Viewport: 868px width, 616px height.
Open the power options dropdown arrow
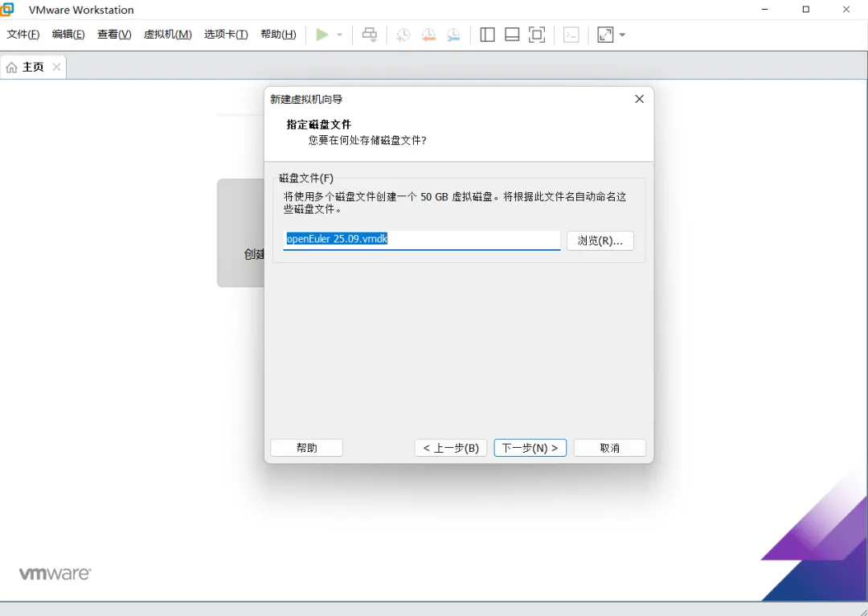point(340,35)
